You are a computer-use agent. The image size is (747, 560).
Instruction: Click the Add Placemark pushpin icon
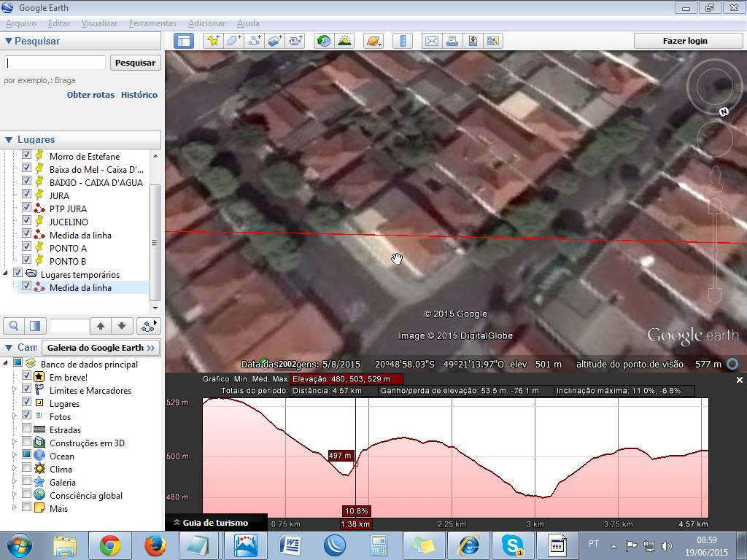(213, 41)
